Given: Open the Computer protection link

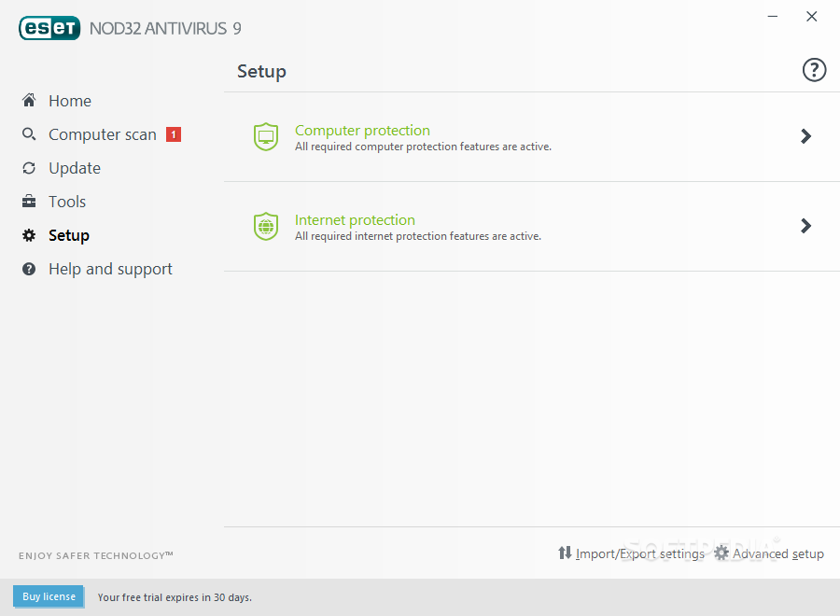Looking at the screenshot, I should (x=362, y=130).
